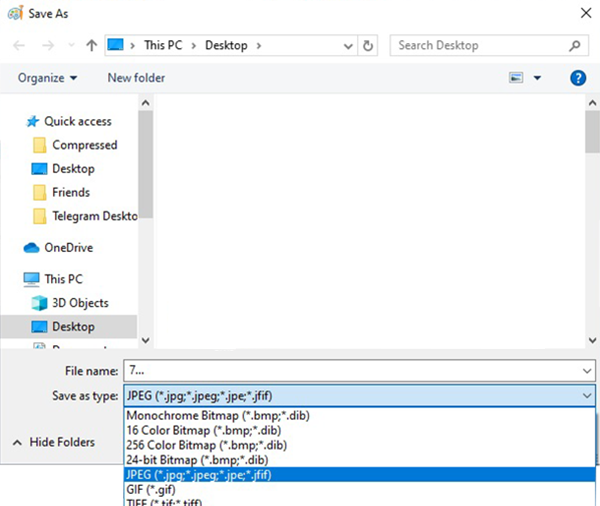
Task: Open the File name dropdown arrow
Action: point(587,371)
